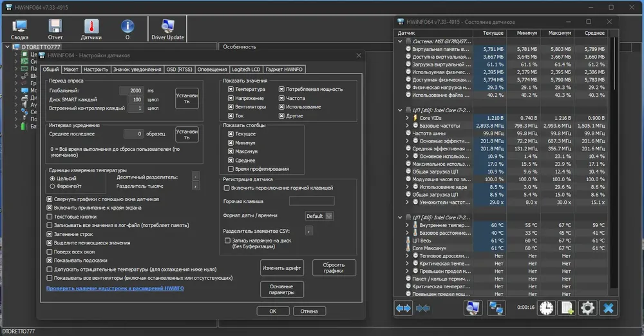Click the sensor window settings gear icon
Screen dimensions: 644x336
pyautogui.click(x=587, y=308)
